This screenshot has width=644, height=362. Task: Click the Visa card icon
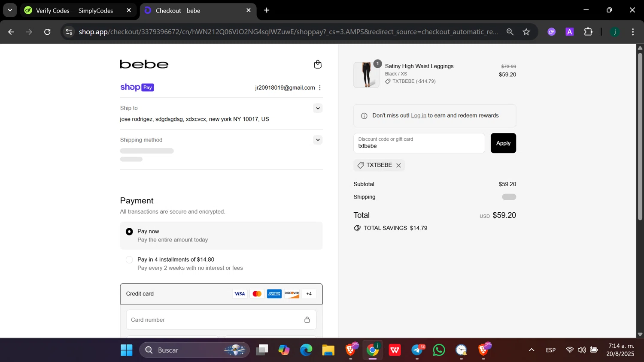pyautogui.click(x=240, y=294)
